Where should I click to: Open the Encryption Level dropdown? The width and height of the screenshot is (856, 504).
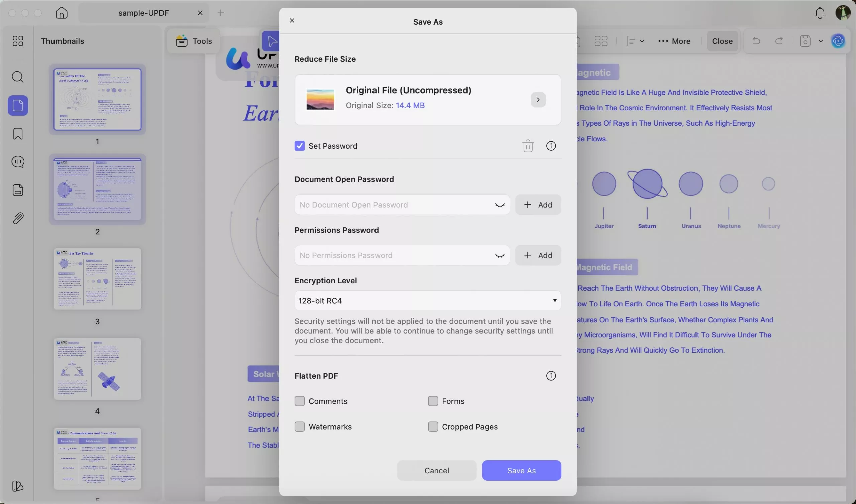pyautogui.click(x=427, y=300)
